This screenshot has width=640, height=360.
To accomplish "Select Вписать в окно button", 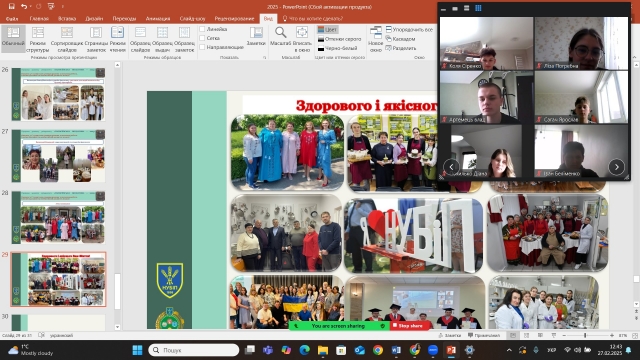I will (302, 39).
